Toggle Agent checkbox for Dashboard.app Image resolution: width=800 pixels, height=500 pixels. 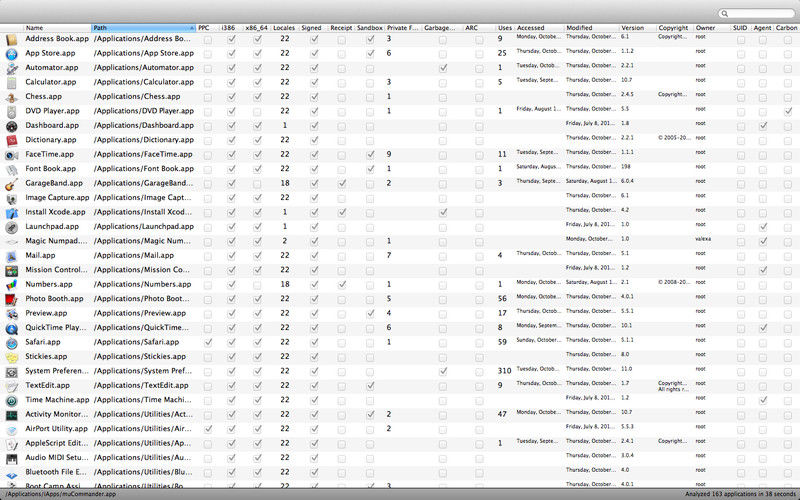tap(763, 126)
